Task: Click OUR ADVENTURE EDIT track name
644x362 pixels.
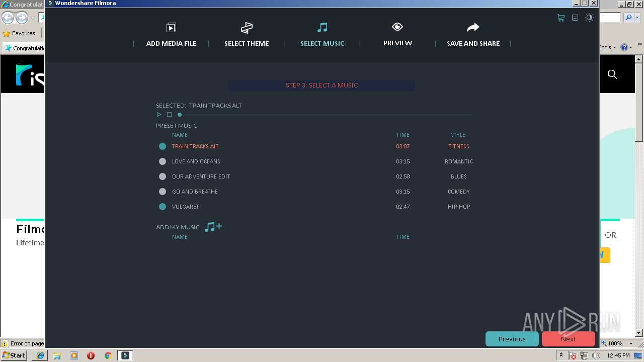Action: coord(201,176)
